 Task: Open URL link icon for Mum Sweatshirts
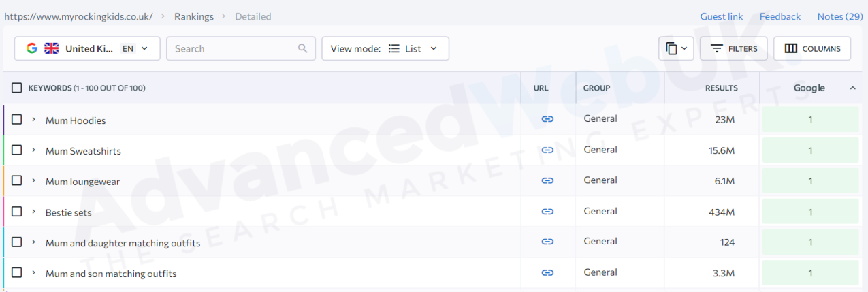tap(547, 150)
